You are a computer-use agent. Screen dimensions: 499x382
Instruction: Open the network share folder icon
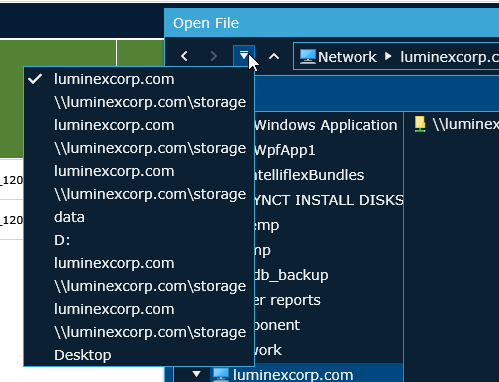(420, 124)
